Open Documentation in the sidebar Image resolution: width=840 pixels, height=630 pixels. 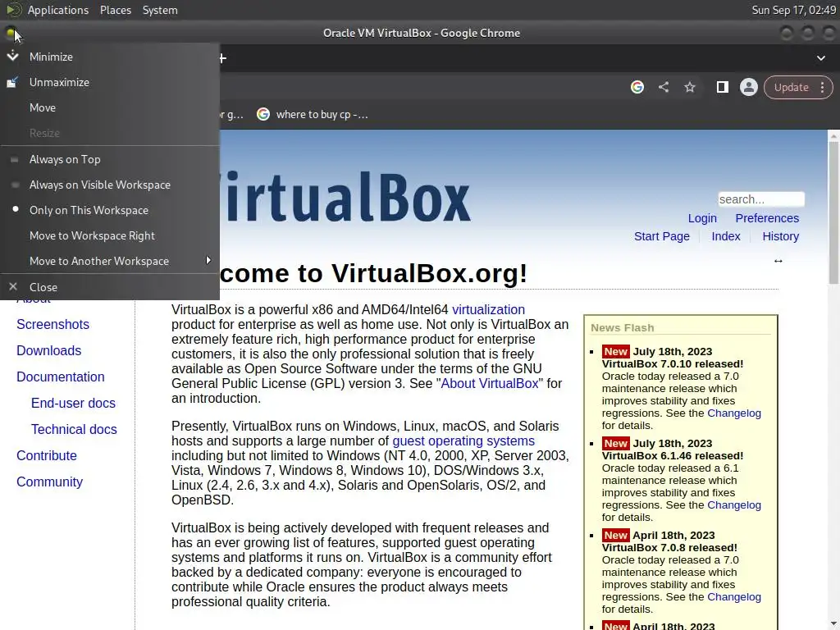[60, 377]
